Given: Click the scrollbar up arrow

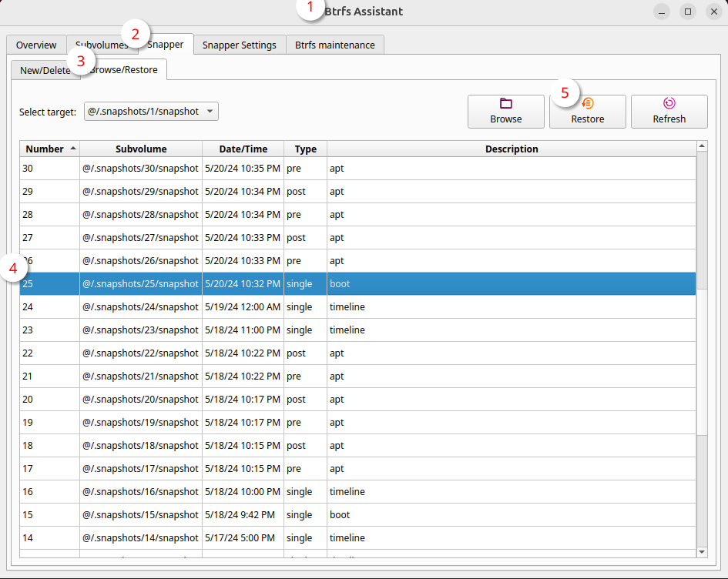Looking at the screenshot, I should [702, 146].
